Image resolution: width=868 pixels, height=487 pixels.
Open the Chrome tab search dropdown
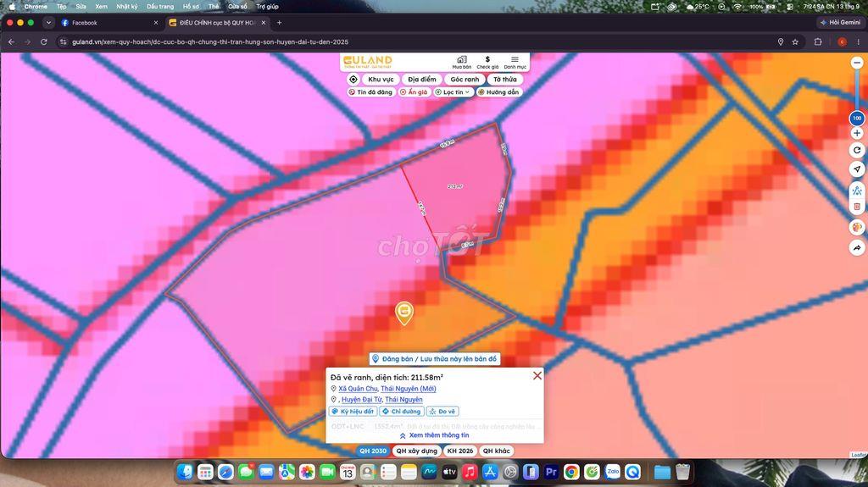(48, 23)
